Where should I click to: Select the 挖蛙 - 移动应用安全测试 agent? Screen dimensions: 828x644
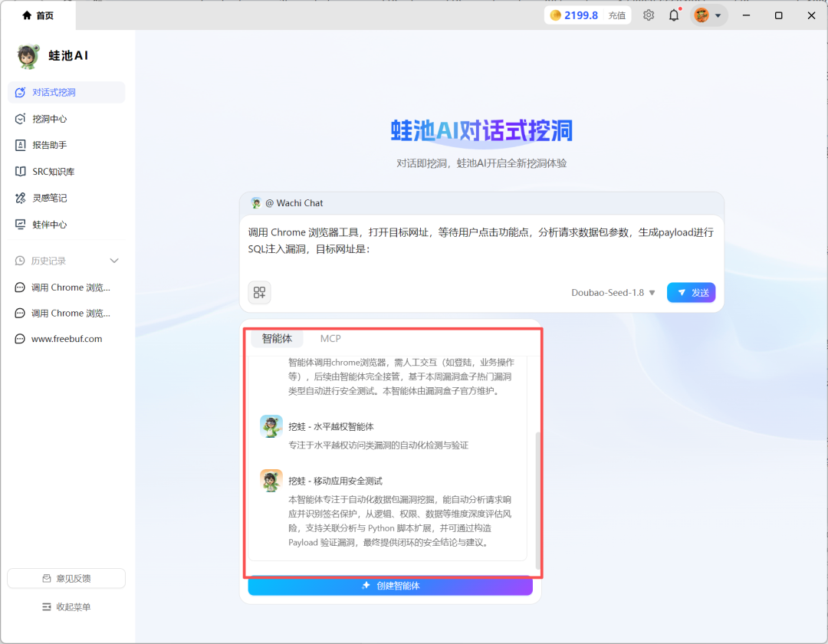click(270, 478)
